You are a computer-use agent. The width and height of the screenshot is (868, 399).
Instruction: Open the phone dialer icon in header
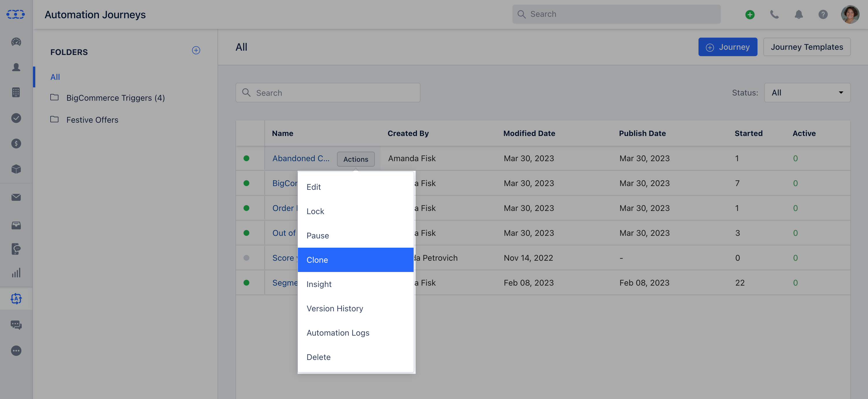click(774, 14)
